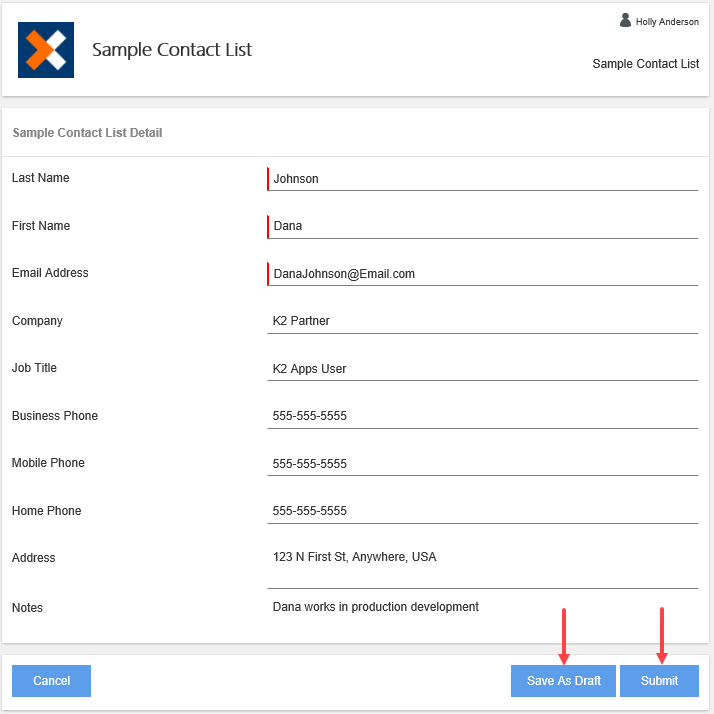Edit the Email Address field
This screenshot has width=714, height=714.
pos(483,274)
